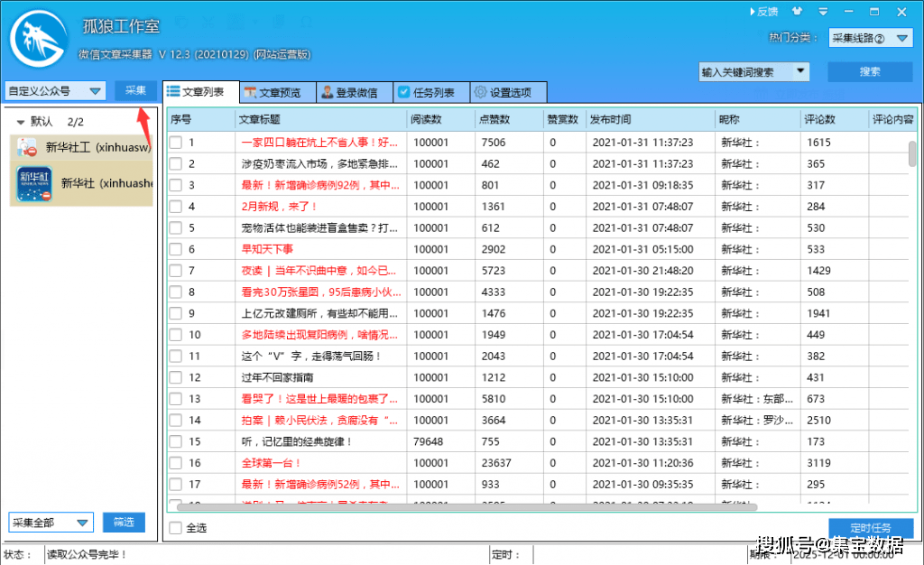924x565 pixels.
Task: Click the 发布时间 column header
Action: tap(651, 120)
